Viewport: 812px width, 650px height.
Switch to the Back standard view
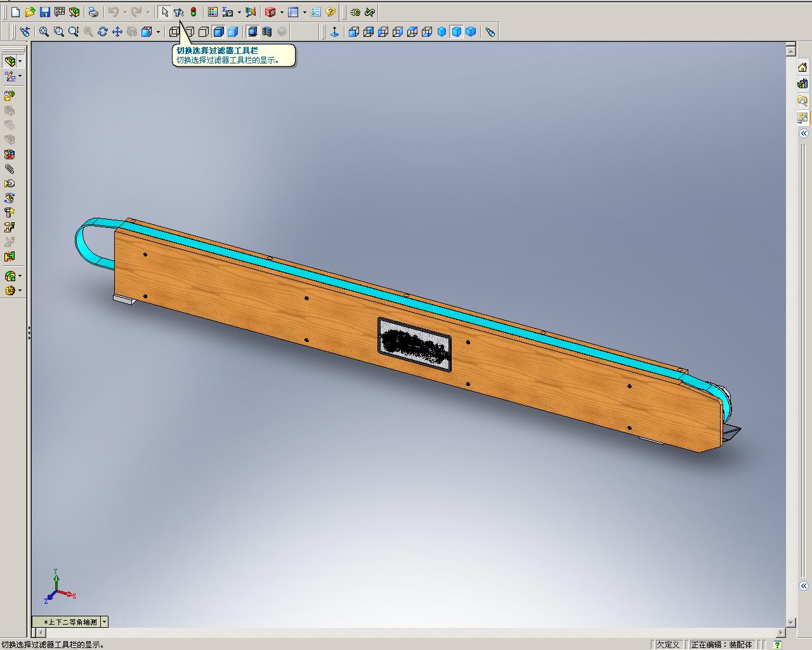pos(369,32)
